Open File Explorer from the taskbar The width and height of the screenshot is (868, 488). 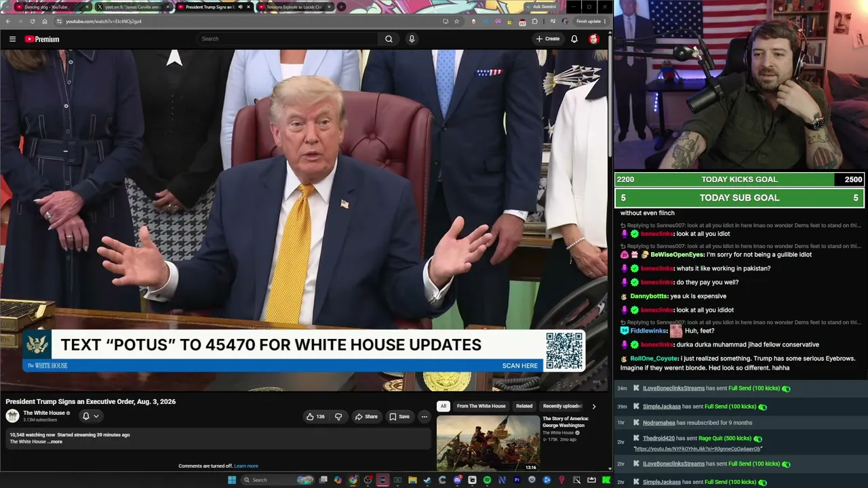[412, 480]
